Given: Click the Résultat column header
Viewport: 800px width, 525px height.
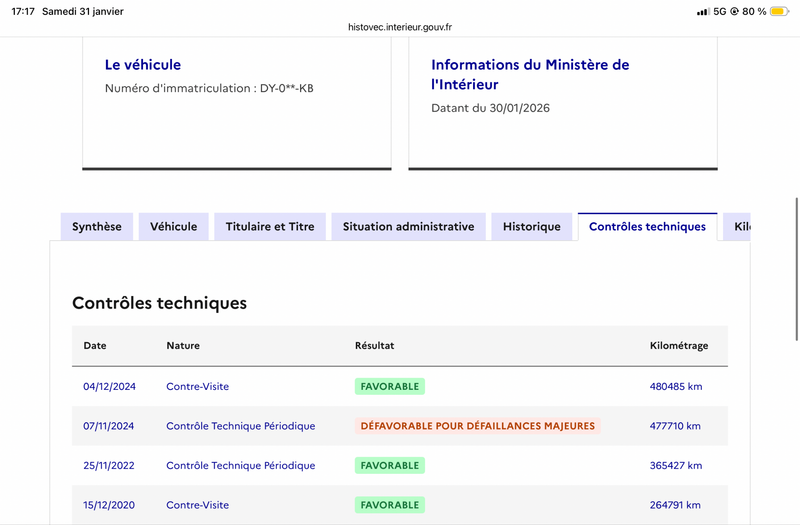Looking at the screenshot, I should point(374,346).
